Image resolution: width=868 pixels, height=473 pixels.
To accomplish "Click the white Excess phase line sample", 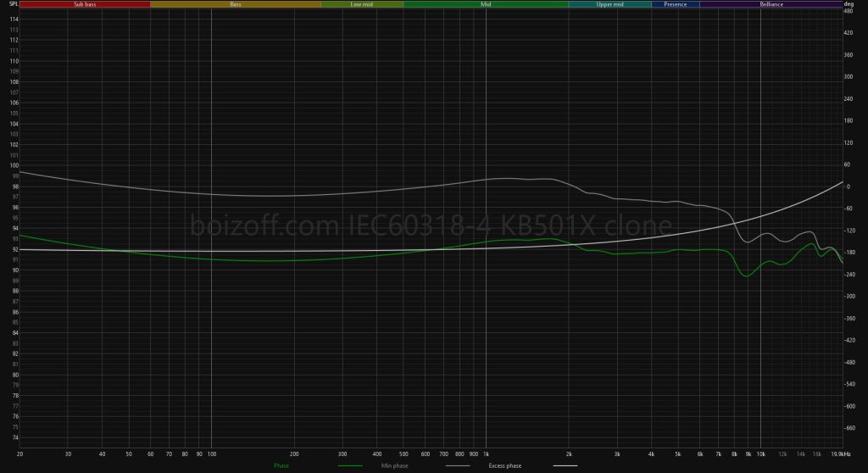I will coord(565,465).
